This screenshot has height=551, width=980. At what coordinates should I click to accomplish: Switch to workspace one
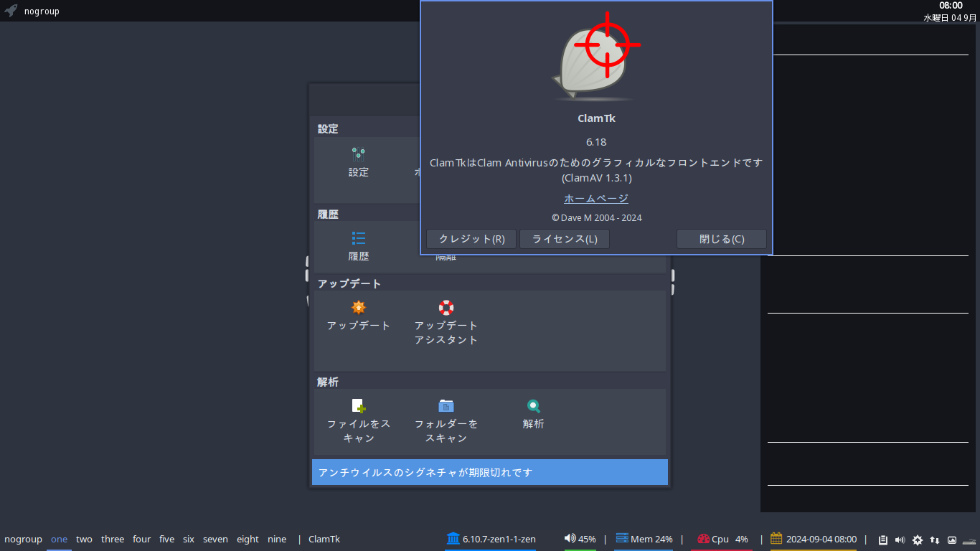(59, 539)
